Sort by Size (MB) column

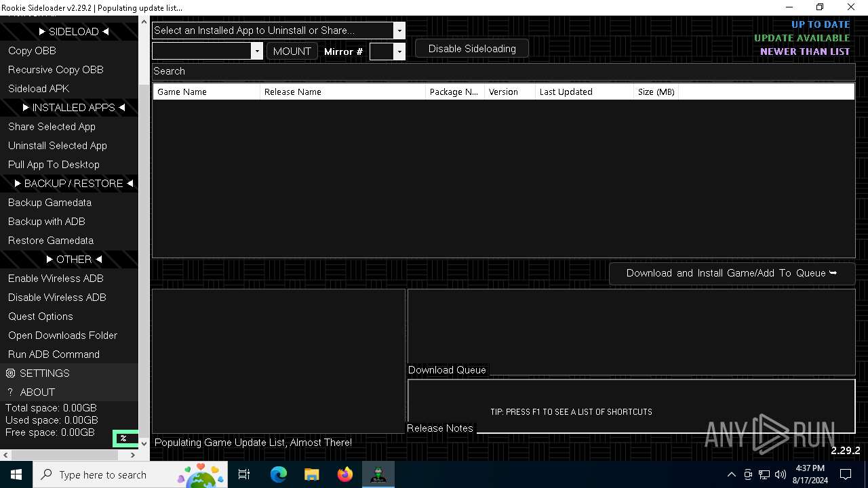pos(656,91)
